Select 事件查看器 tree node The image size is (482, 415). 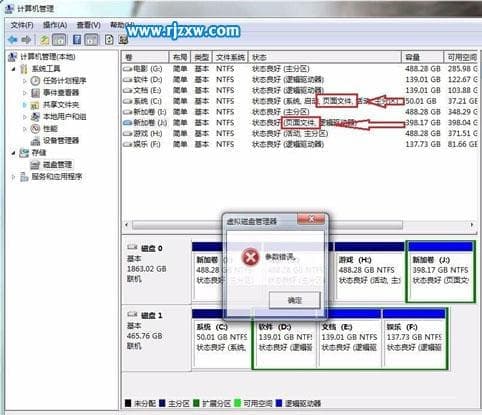click(61, 93)
